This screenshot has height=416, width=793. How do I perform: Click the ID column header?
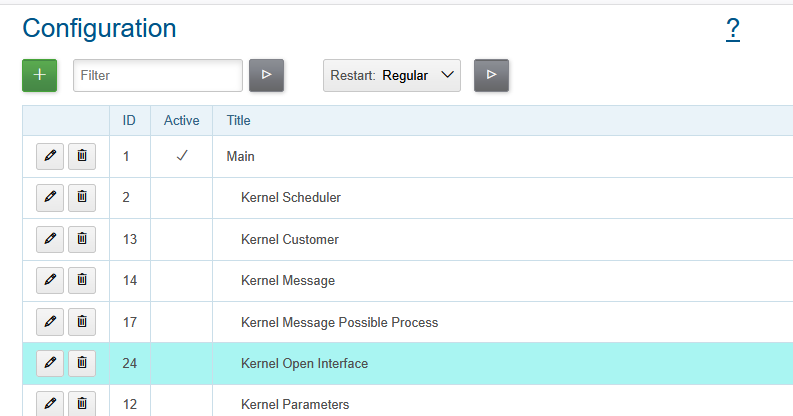tap(129, 121)
